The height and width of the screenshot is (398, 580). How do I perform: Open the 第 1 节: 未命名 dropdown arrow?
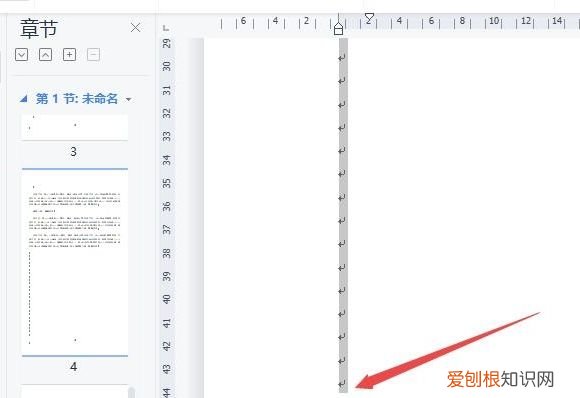click(128, 99)
